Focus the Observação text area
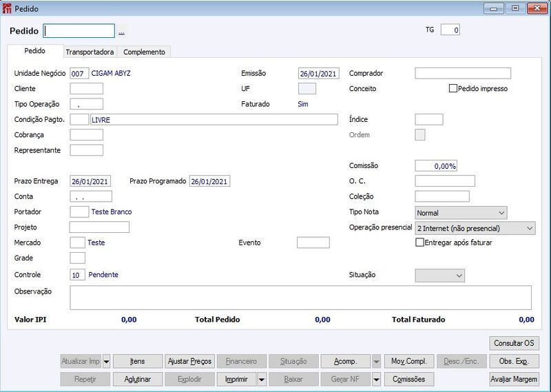 tap(300, 298)
